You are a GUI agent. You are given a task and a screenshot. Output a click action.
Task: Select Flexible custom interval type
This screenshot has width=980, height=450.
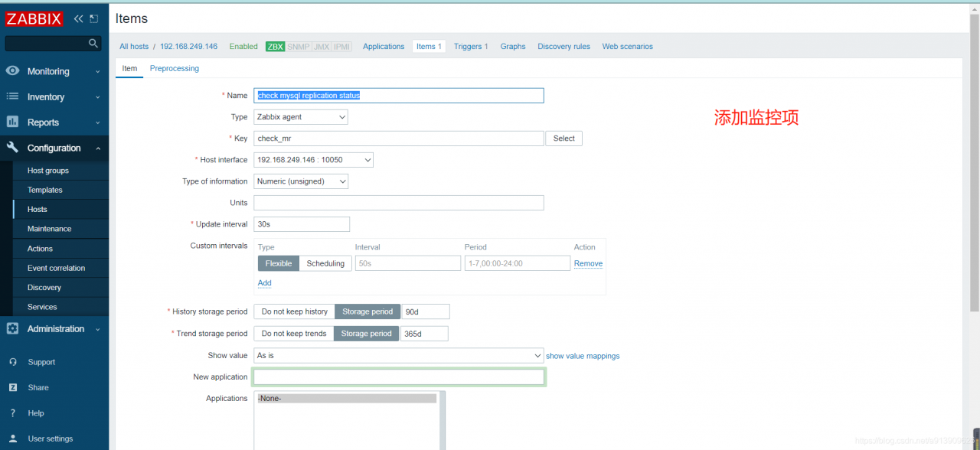(279, 263)
